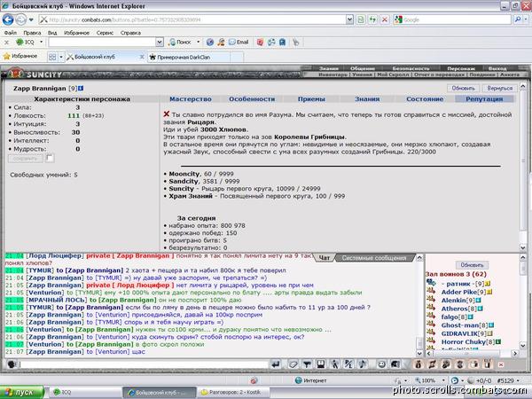The height and width of the screenshot is (399, 532).
Task: Click the browser Forward arrow button
Action: (21, 20)
